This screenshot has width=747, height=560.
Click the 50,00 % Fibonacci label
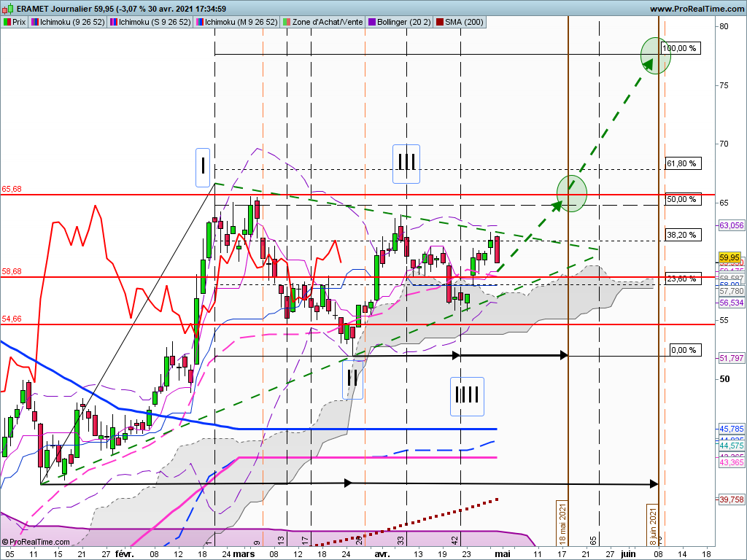click(683, 199)
